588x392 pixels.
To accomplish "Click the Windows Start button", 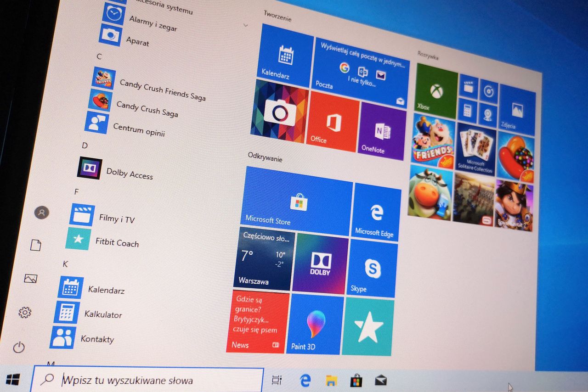I will tap(13, 380).
